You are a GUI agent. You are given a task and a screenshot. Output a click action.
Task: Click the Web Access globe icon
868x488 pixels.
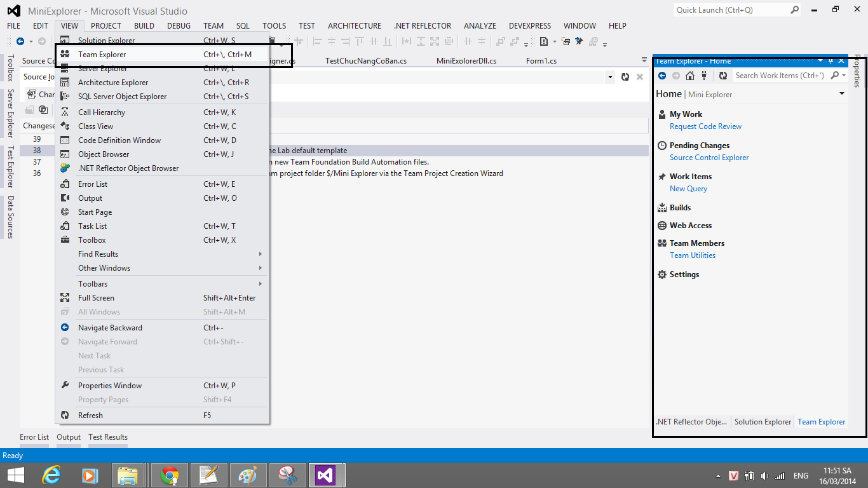tap(663, 226)
